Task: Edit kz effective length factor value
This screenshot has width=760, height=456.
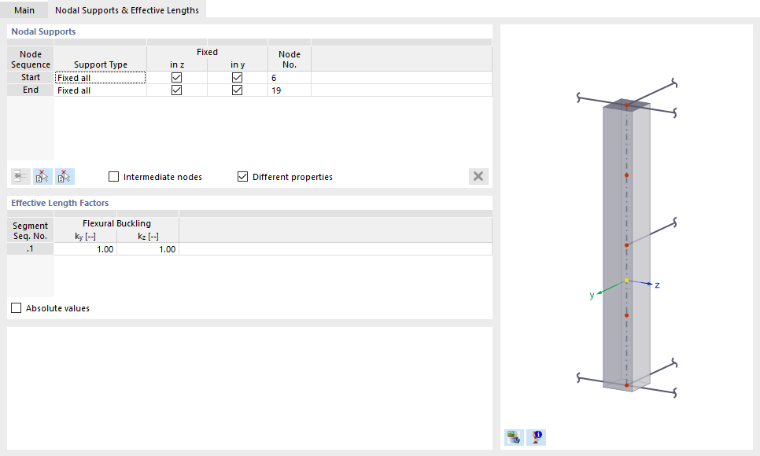Action: (148, 249)
